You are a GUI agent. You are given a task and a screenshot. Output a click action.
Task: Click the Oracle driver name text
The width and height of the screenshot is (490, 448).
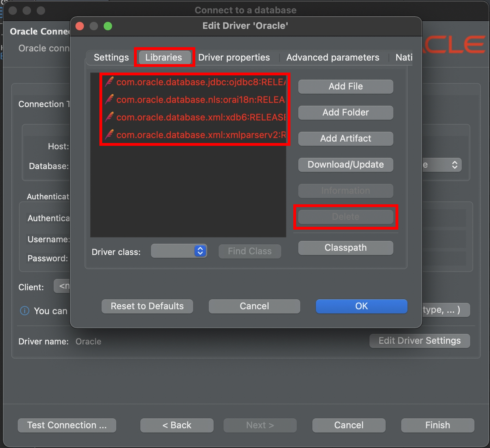coord(88,341)
